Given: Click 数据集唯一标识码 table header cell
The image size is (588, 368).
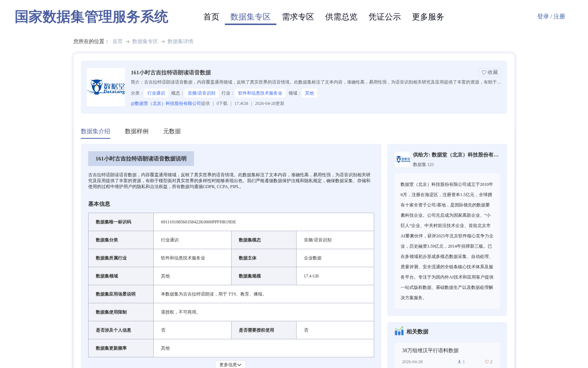Looking at the screenshot, I should 121,222.
